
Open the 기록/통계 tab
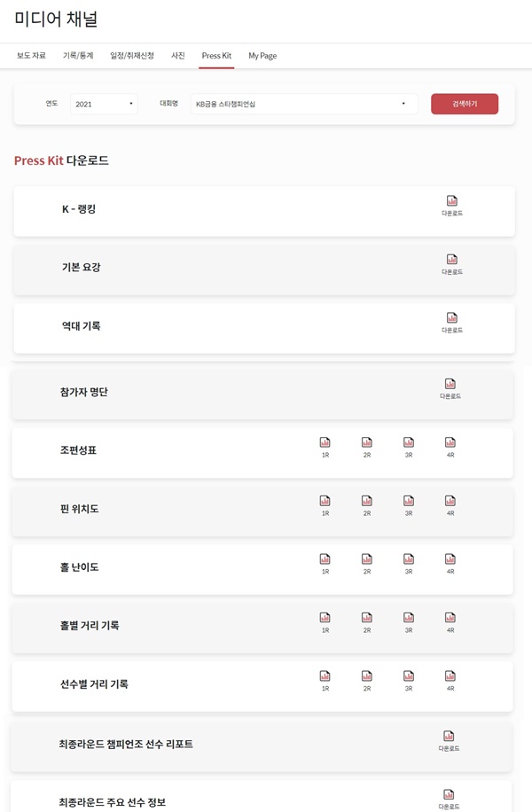click(x=78, y=56)
